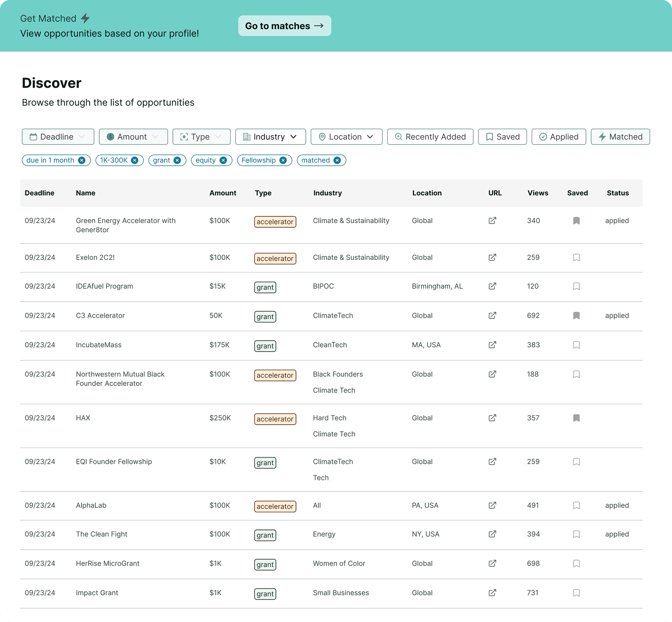The width and height of the screenshot is (672, 622).
Task: Bookmark the Exelon 2C2! opportunity
Action: pyautogui.click(x=576, y=258)
